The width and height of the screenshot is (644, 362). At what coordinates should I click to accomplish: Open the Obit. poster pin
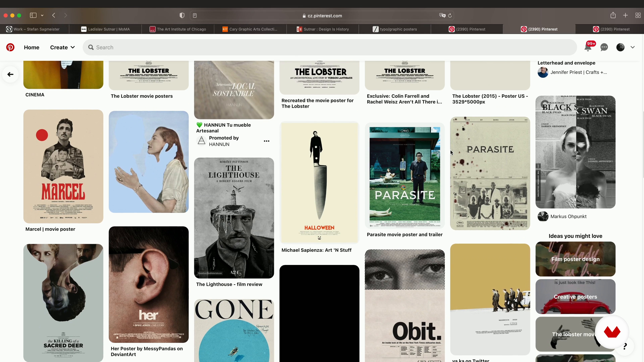click(x=405, y=306)
